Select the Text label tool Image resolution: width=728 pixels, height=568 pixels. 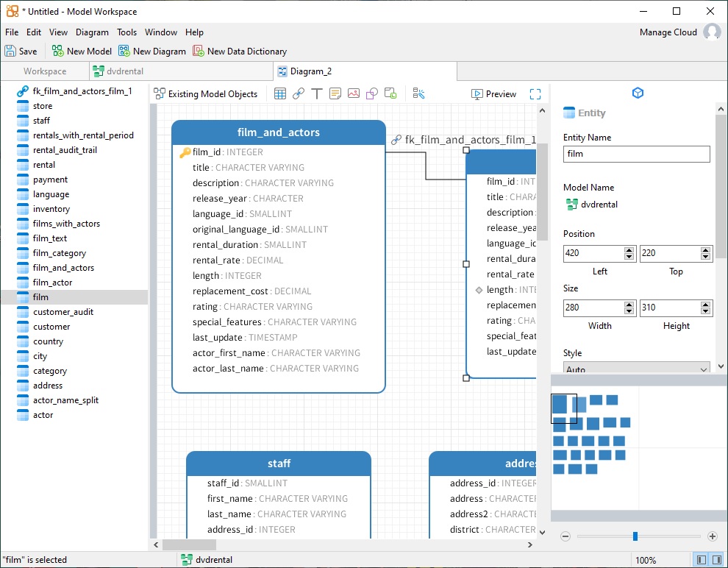coord(317,94)
